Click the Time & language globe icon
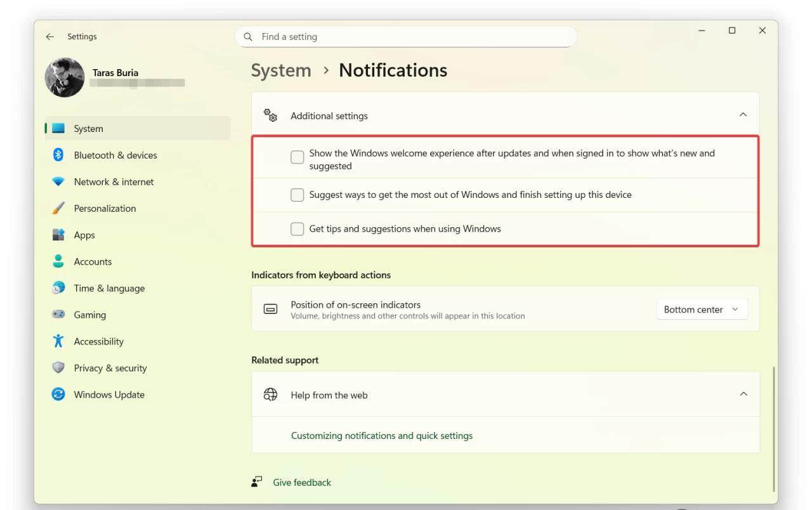 [58, 289]
